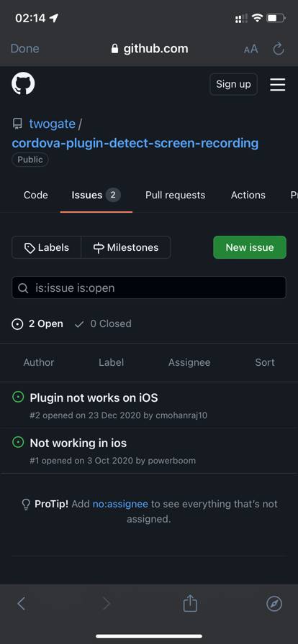Screen dimensions: 298x644
Task: Open the Sort dropdown
Action: [x=265, y=362]
